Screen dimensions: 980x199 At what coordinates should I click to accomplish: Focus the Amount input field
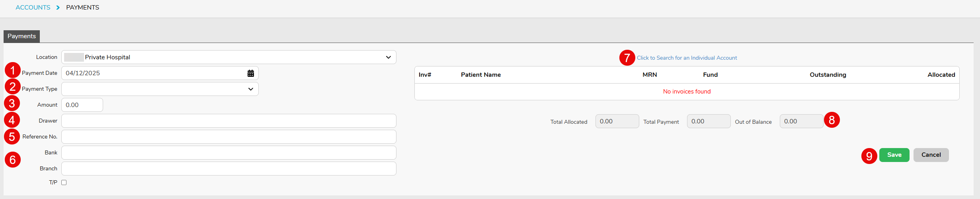(x=82, y=105)
